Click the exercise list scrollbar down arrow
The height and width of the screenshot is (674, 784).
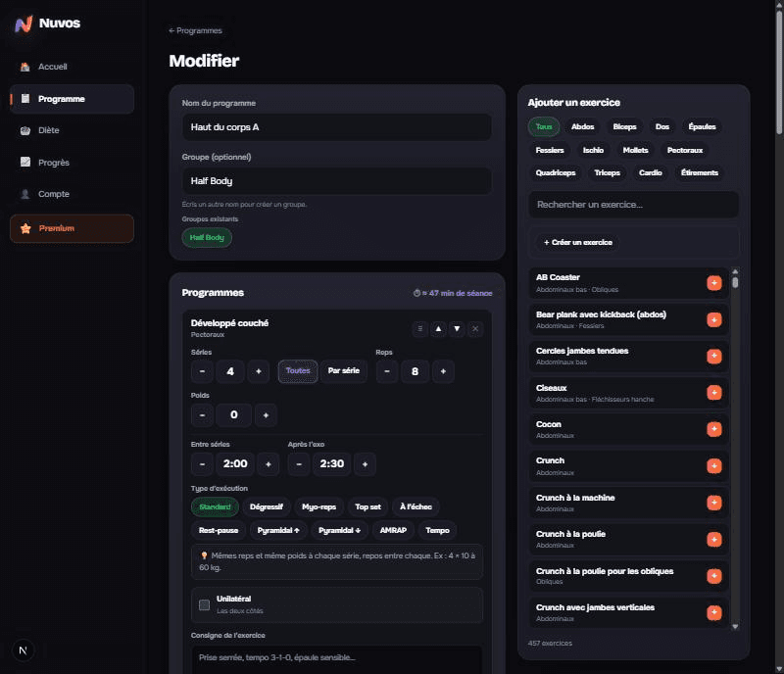735,626
